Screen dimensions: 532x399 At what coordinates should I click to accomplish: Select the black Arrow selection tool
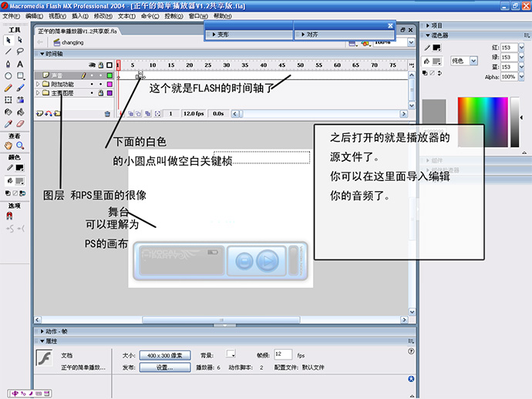(8, 40)
